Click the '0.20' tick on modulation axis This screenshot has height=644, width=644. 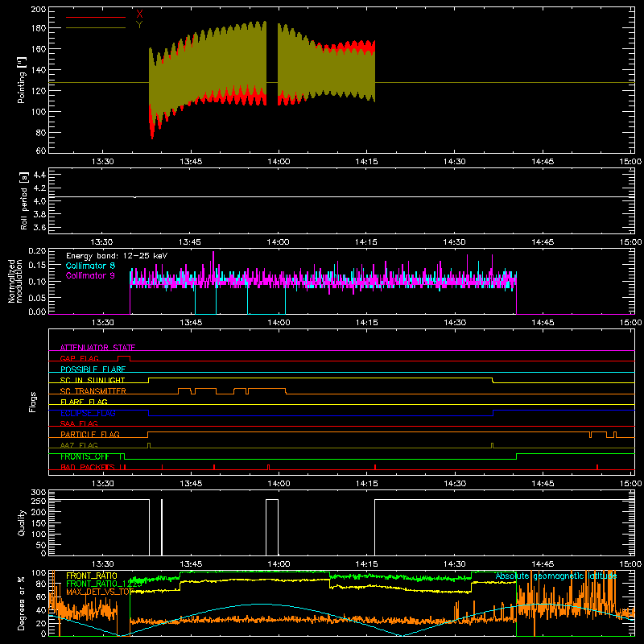(x=37, y=250)
